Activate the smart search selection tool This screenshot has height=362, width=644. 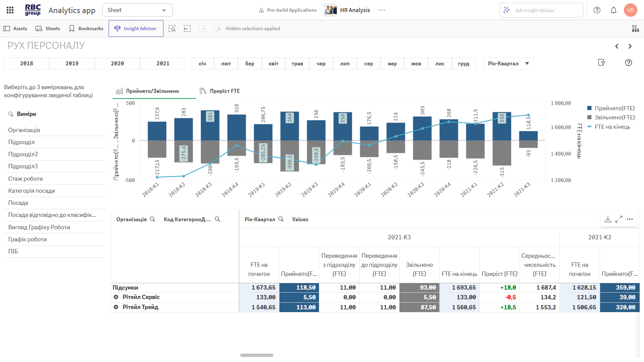pyautogui.click(x=172, y=28)
